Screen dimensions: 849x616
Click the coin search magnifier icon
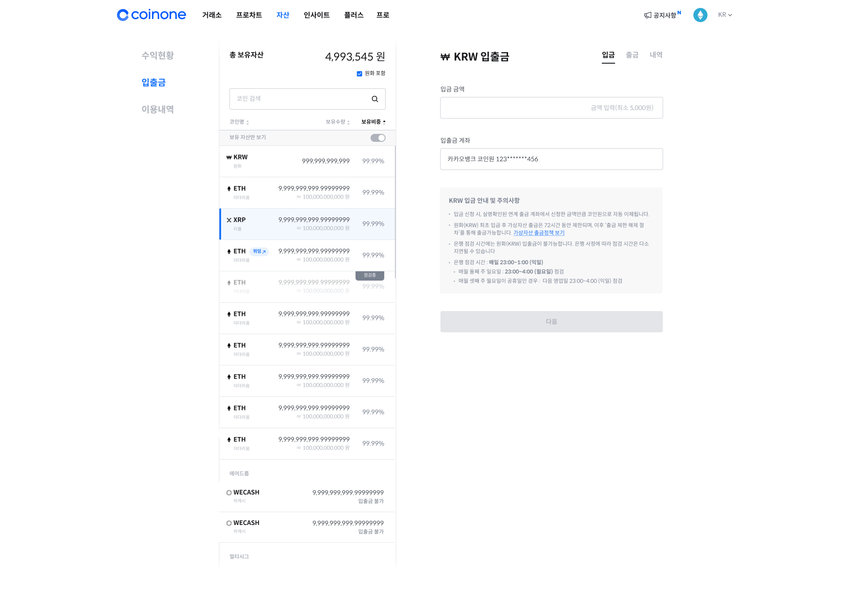click(x=375, y=99)
